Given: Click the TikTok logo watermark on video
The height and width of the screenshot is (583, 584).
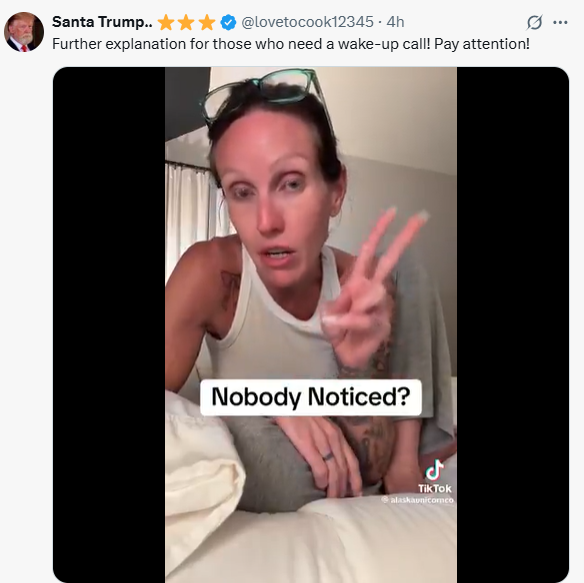Looking at the screenshot, I should (x=434, y=470).
